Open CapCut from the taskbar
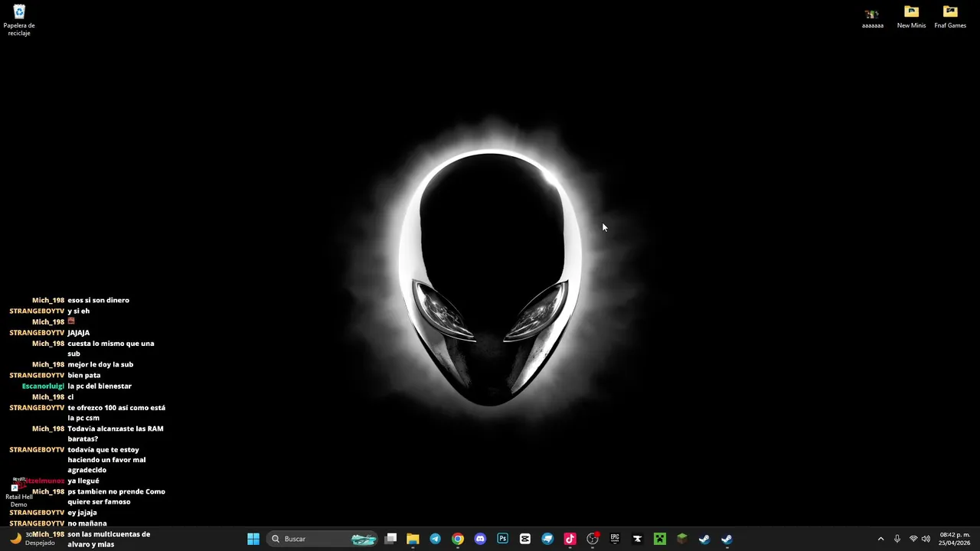The image size is (980, 551). pos(525,539)
